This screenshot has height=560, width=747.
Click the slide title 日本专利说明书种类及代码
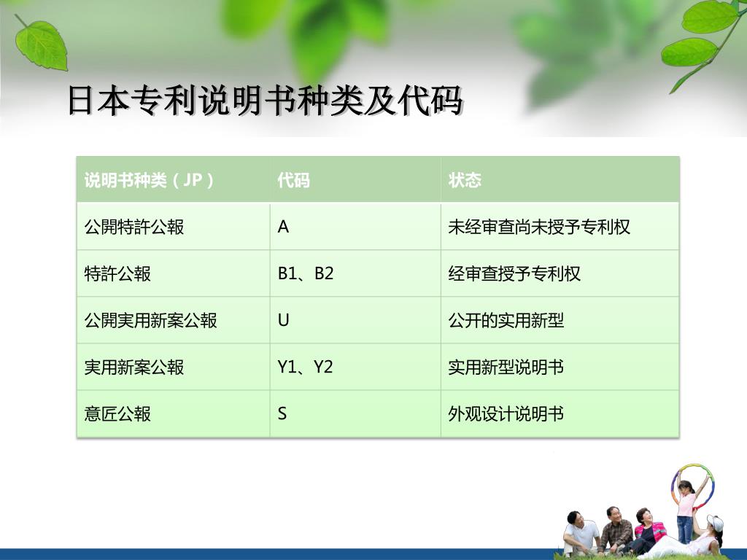pos(265,101)
